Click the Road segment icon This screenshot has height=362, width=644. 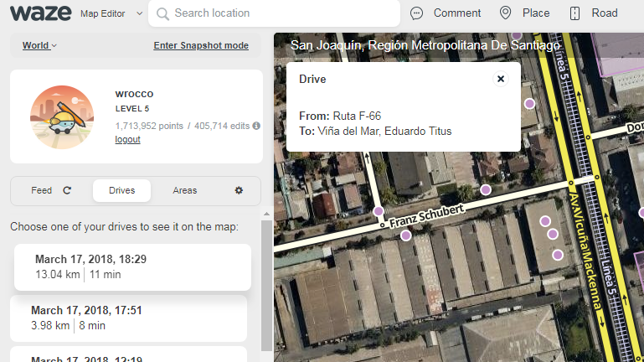click(x=574, y=13)
